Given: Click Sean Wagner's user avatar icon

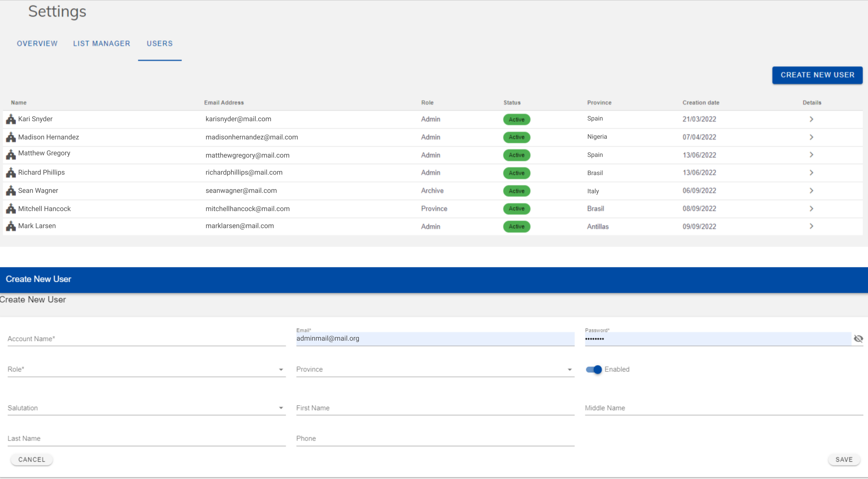Looking at the screenshot, I should 10,190.
